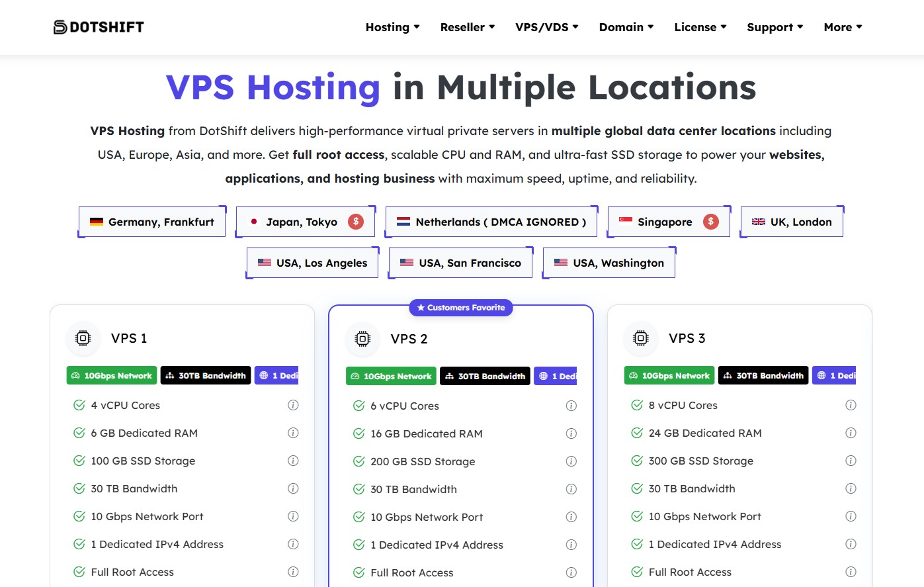Click the dollar badge on Japan, Tokyo
Screen dimensions: 924x587
[x=356, y=222]
